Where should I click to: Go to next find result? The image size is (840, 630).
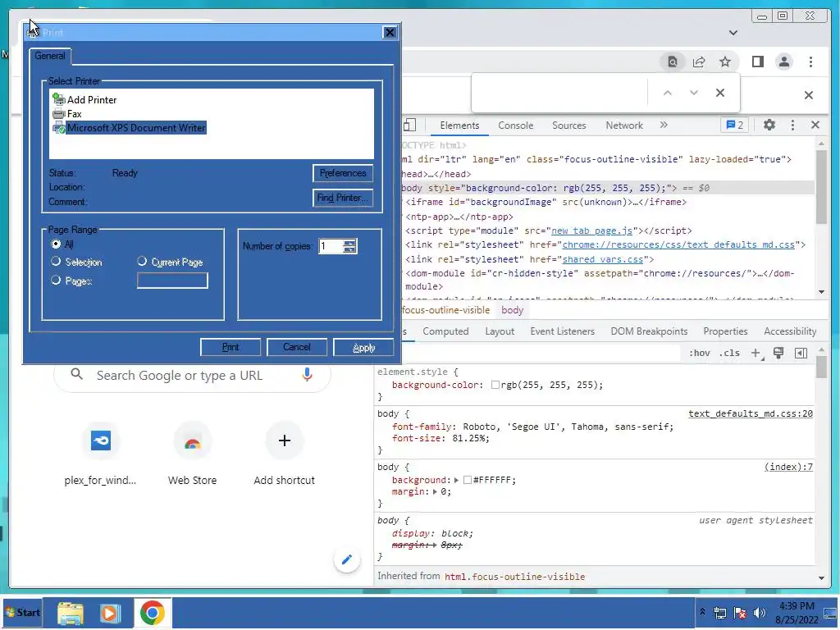point(694,93)
